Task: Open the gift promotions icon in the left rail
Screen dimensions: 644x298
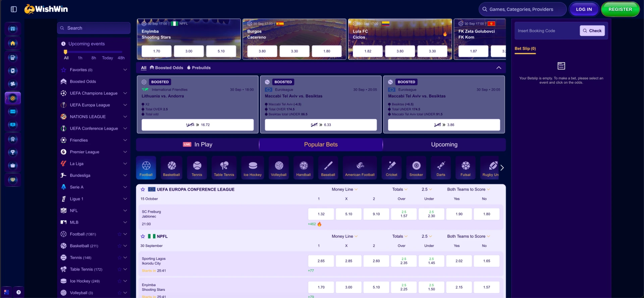Action: 13,29
